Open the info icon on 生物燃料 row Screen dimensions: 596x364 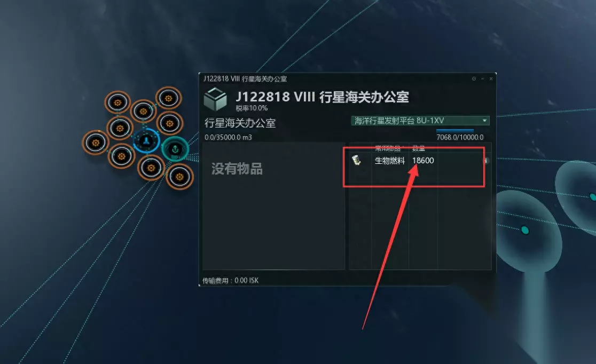[485, 161]
